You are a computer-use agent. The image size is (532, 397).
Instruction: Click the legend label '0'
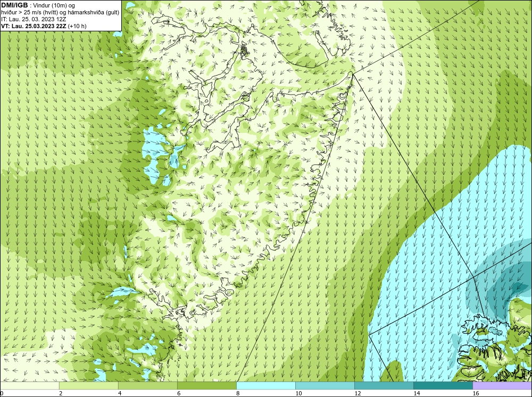pos(2,393)
